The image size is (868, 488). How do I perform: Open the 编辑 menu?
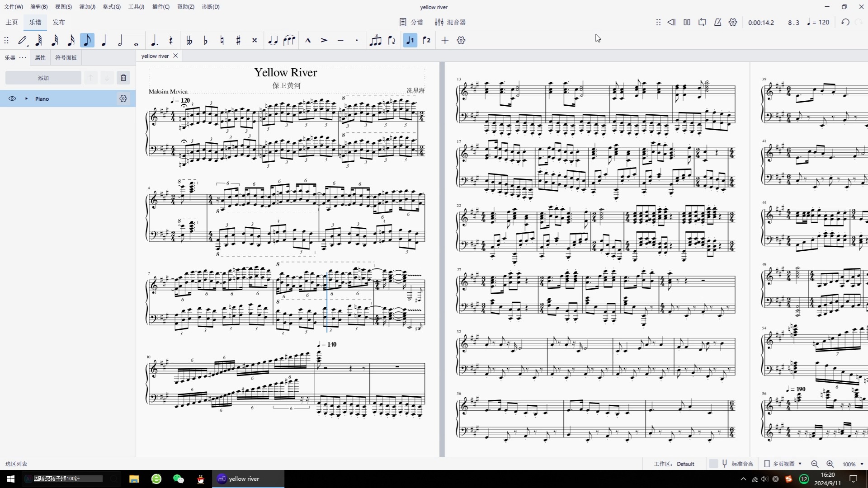point(39,7)
